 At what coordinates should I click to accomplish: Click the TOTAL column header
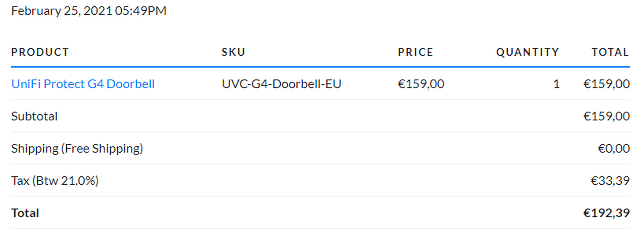(x=610, y=52)
